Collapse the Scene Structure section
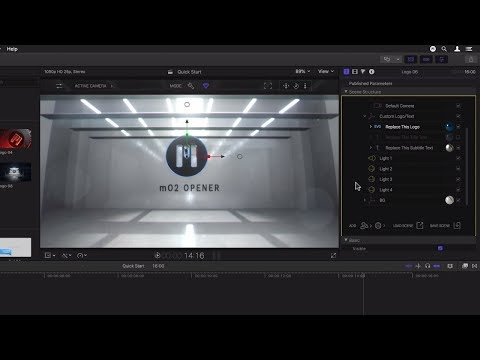The width and height of the screenshot is (480, 360). (346, 91)
